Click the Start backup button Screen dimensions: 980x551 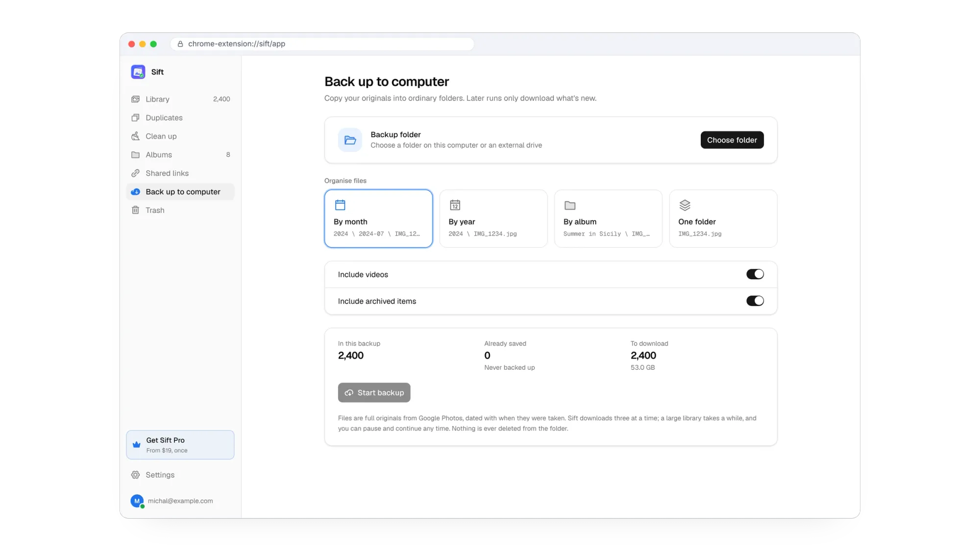[374, 393]
